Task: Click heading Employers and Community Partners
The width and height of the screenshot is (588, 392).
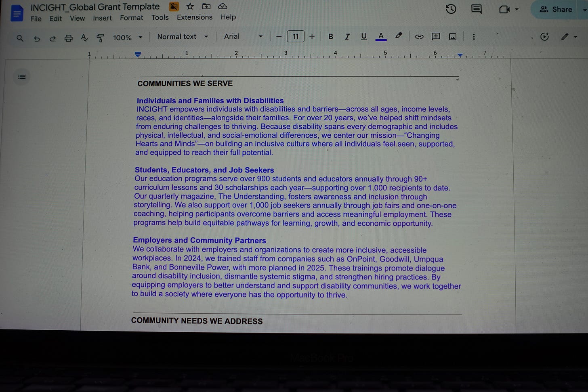Action: click(199, 240)
